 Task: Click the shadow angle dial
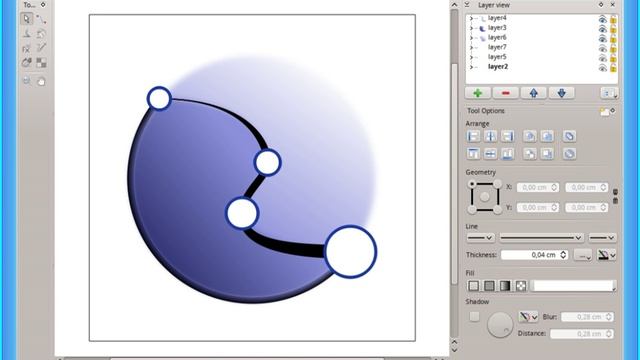click(500, 325)
